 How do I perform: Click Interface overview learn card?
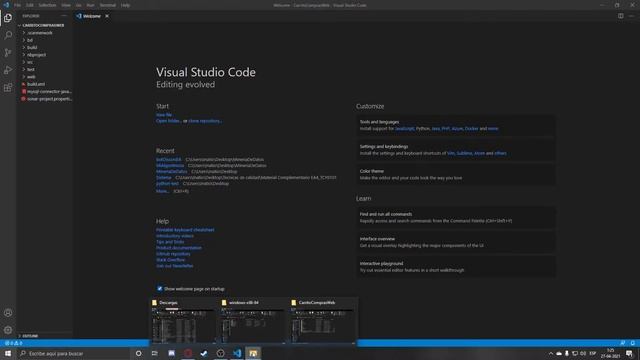456,242
